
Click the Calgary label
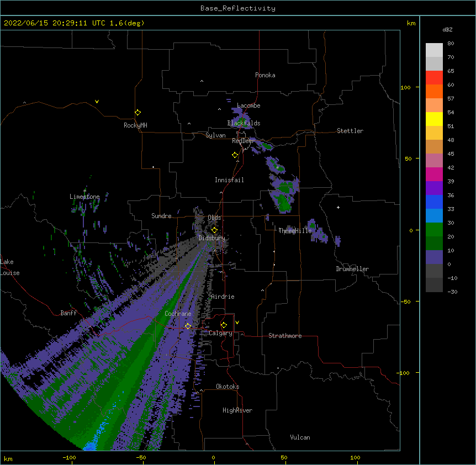pyautogui.click(x=221, y=333)
